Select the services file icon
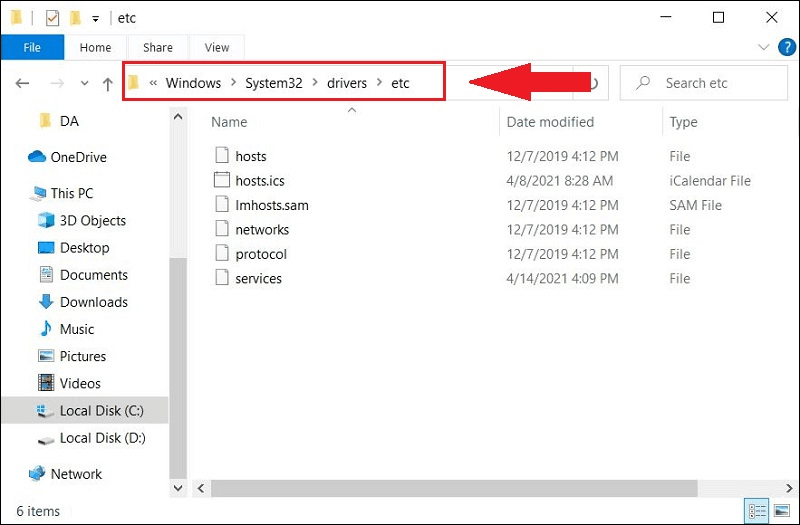800x525 pixels. pos(222,278)
